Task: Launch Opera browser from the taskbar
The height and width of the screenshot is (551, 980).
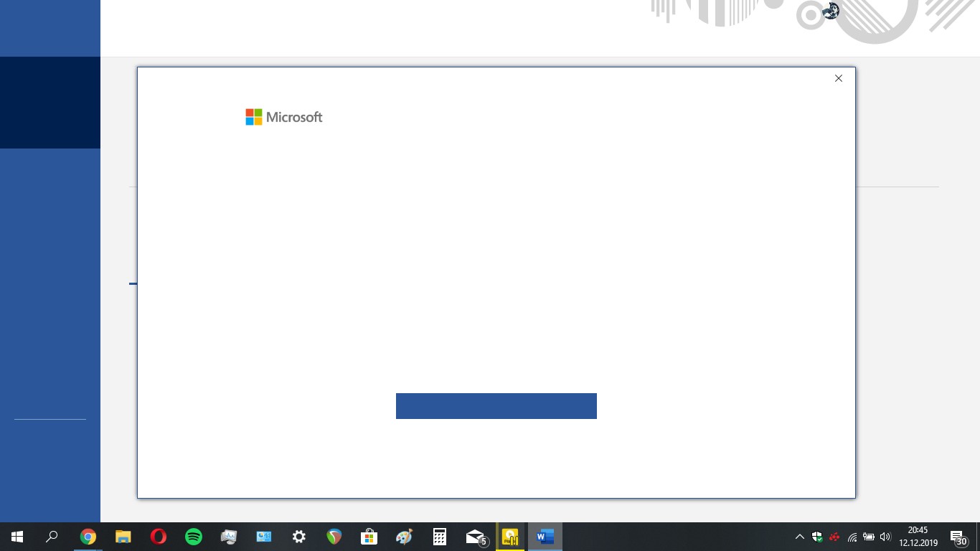Action: tap(158, 537)
